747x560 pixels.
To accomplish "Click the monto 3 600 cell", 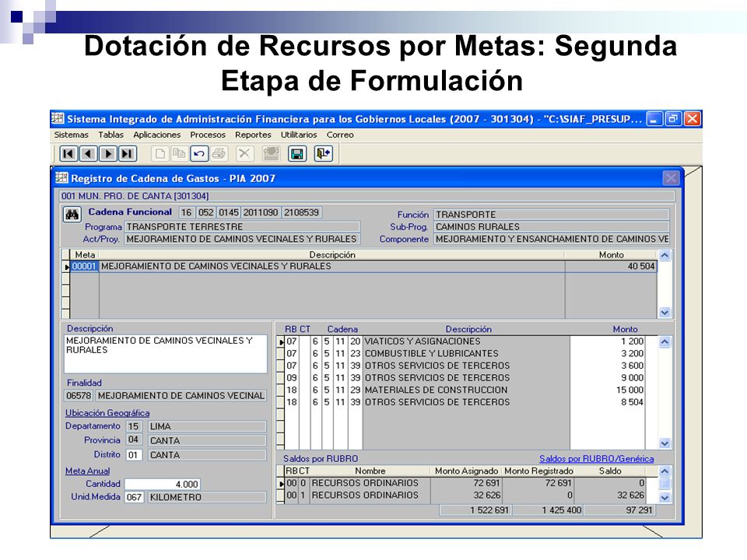I will point(608,366).
